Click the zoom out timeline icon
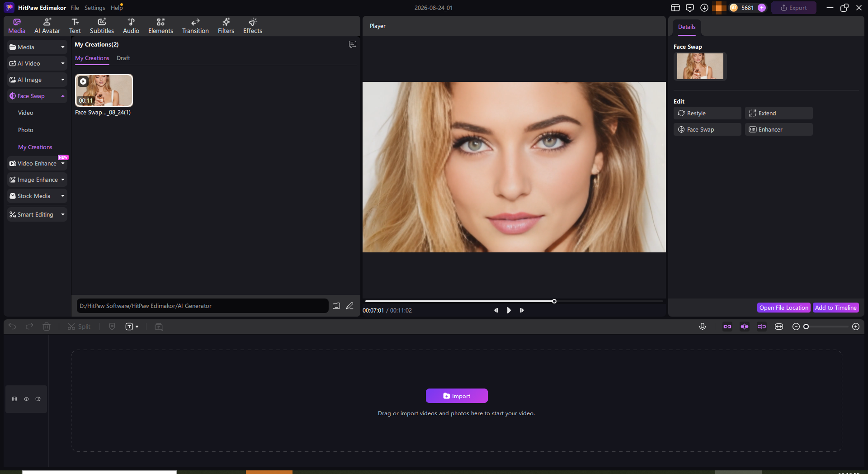 (x=796, y=327)
